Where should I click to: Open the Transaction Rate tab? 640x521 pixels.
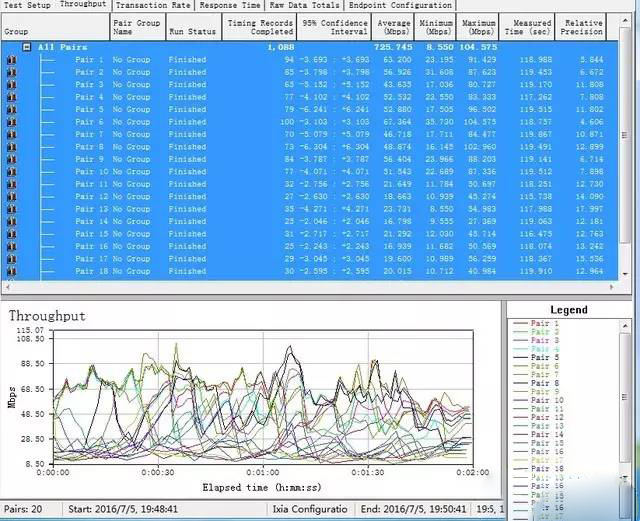pos(153,5)
